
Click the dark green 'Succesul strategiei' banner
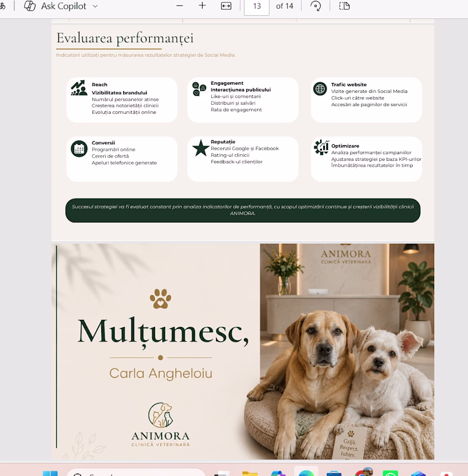[x=243, y=210]
